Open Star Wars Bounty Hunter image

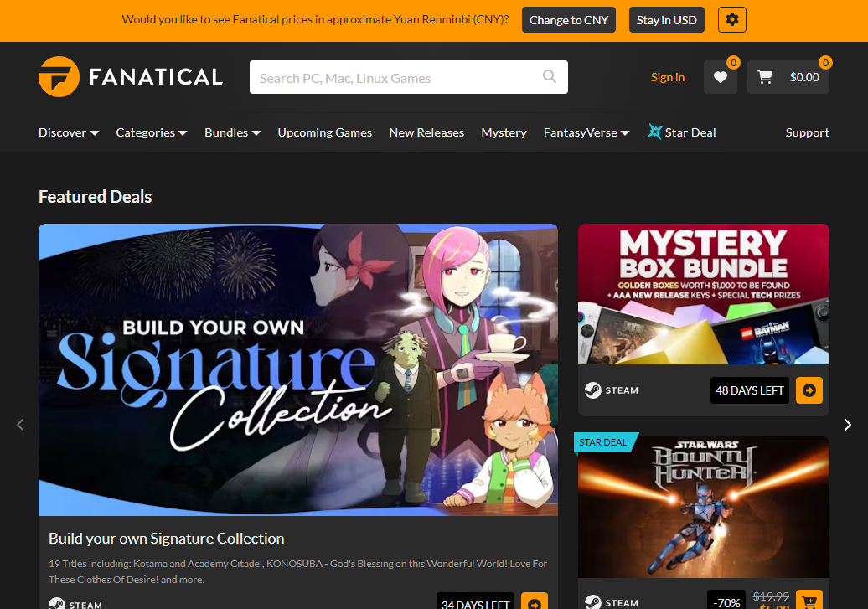704,507
